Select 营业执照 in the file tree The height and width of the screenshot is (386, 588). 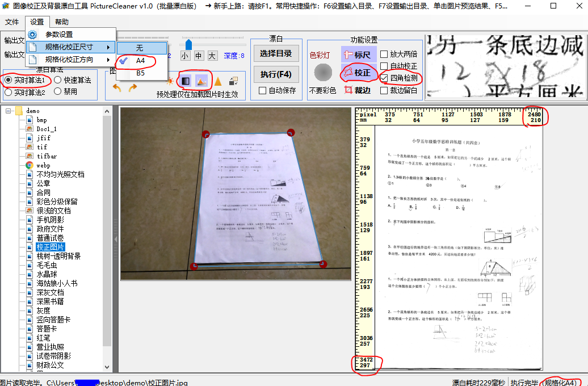click(x=51, y=347)
